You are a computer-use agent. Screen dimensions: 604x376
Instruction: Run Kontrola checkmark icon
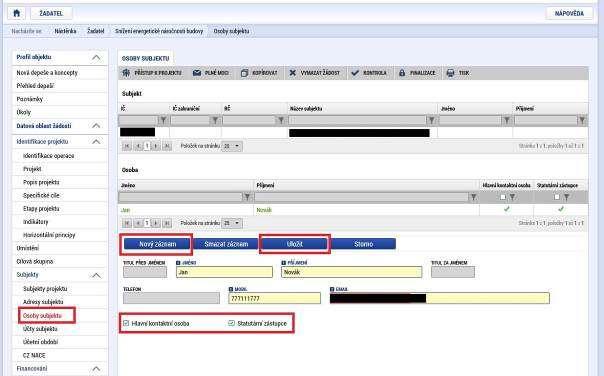(355, 73)
